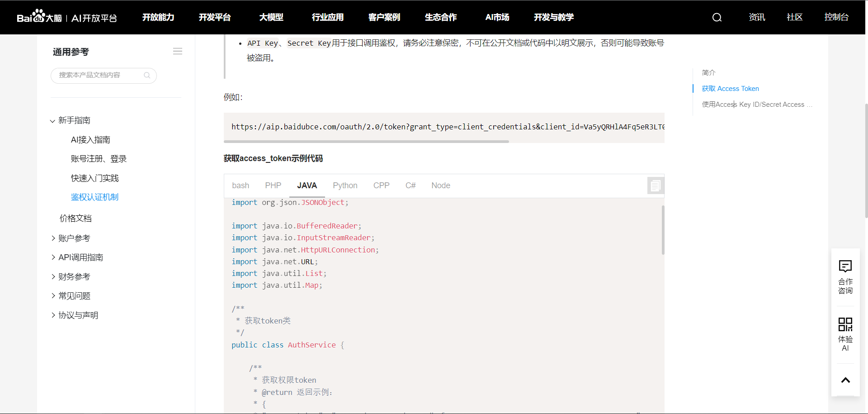The height and width of the screenshot is (414, 868).
Task: Jump to 使用Access Key ID/Secret Access outline item
Action: pos(757,105)
